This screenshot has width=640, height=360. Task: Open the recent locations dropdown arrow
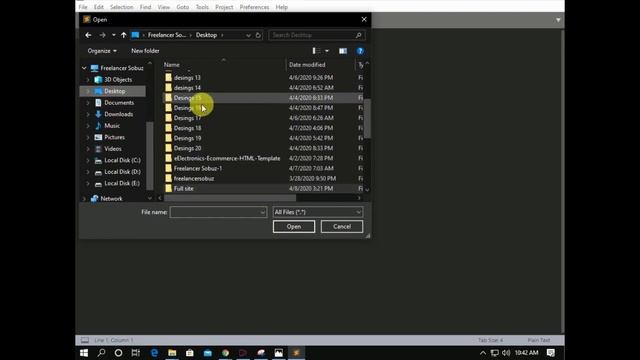(113, 35)
